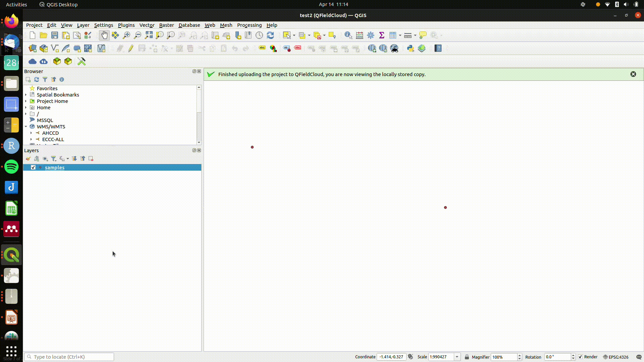Open the Scale dropdown in the status bar

coord(457,357)
